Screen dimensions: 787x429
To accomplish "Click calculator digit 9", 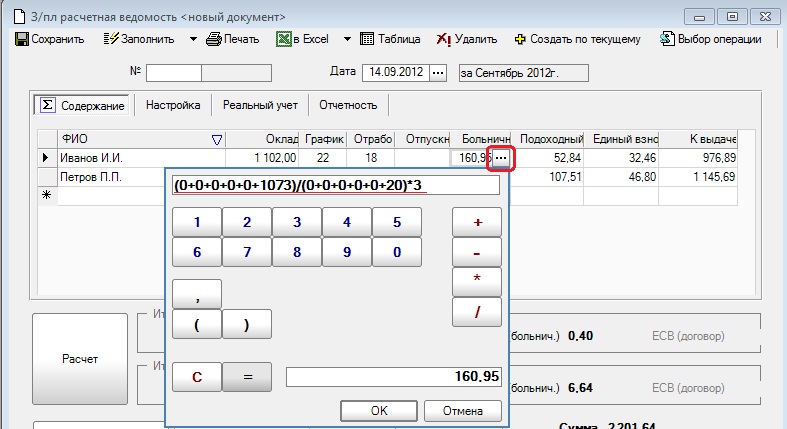I will pos(347,252).
